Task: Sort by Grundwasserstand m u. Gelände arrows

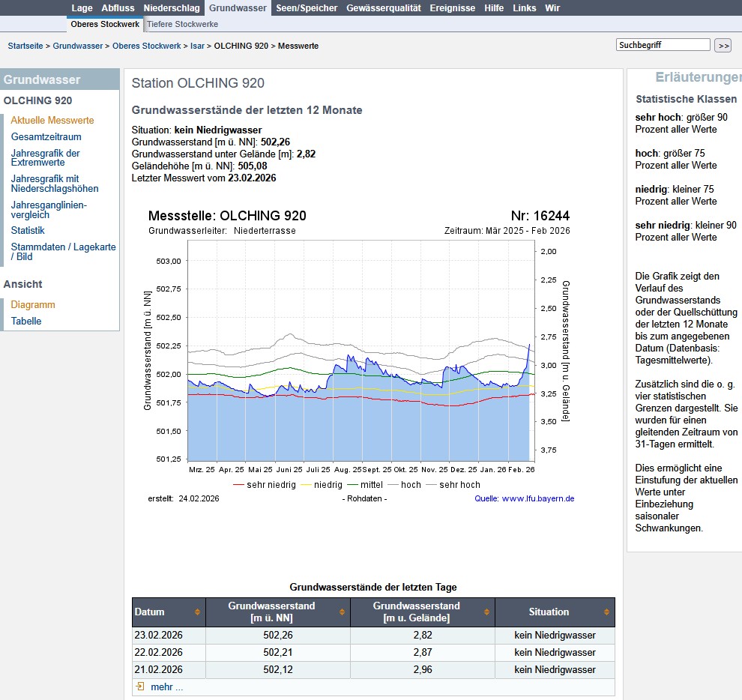Action: pos(487,612)
